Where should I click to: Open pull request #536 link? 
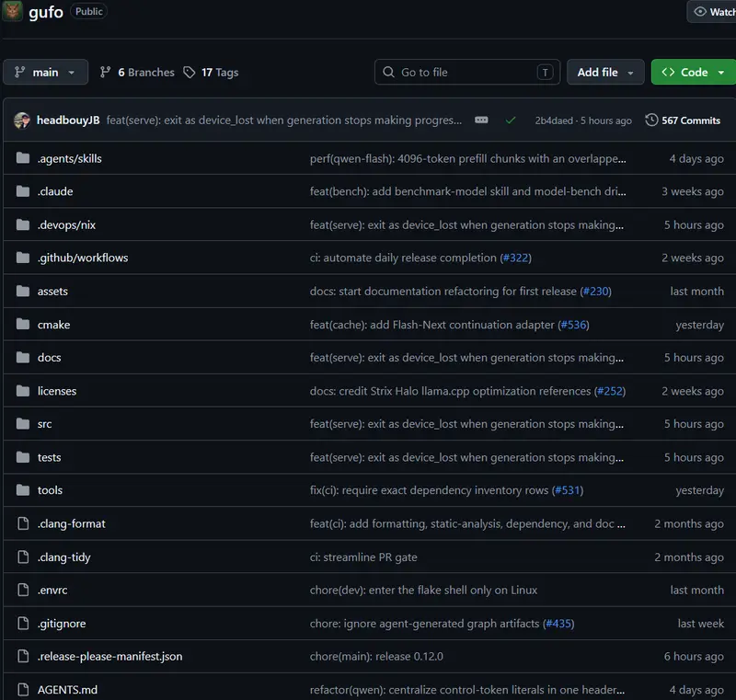tap(573, 325)
